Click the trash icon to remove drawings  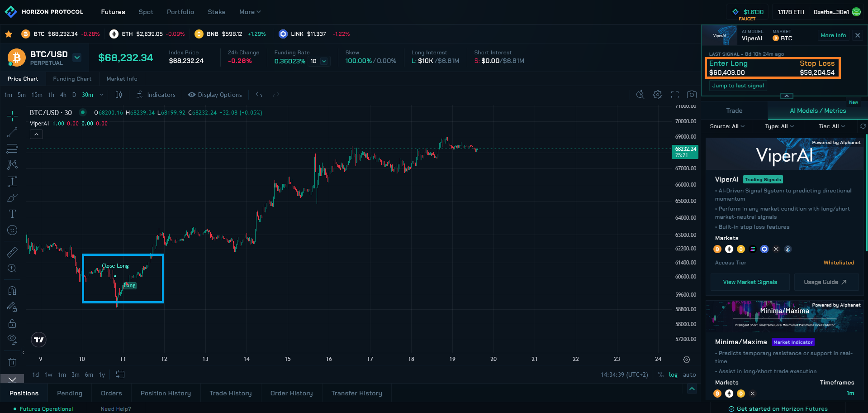point(12,362)
